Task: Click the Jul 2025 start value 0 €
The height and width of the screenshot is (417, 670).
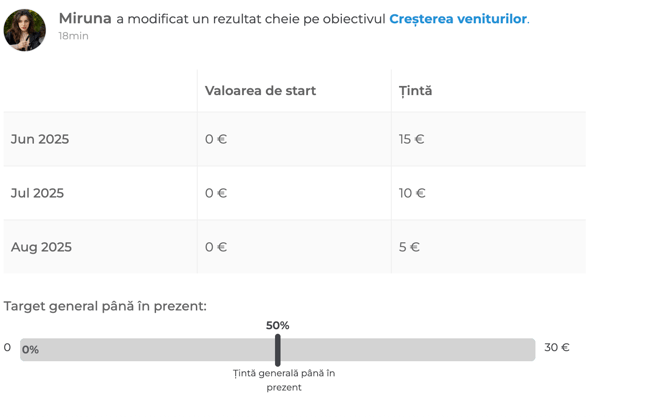Action: pyautogui.click(x=216, y=193)
